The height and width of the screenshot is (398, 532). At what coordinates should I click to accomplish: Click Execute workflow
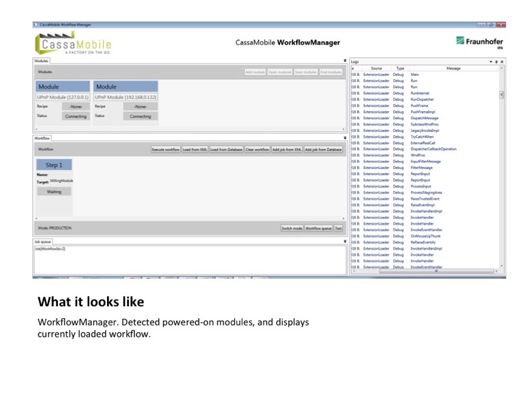166,150
